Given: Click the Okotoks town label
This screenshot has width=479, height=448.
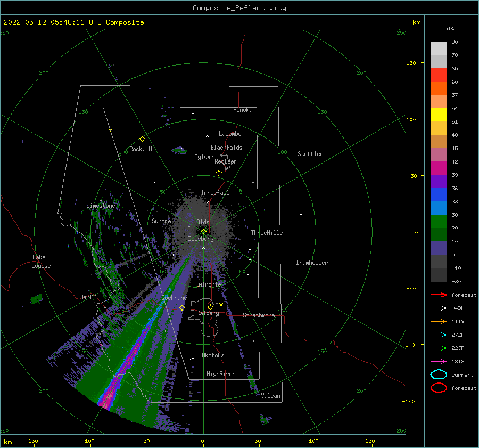Looking at the screenshot, I should coord(213,355).
